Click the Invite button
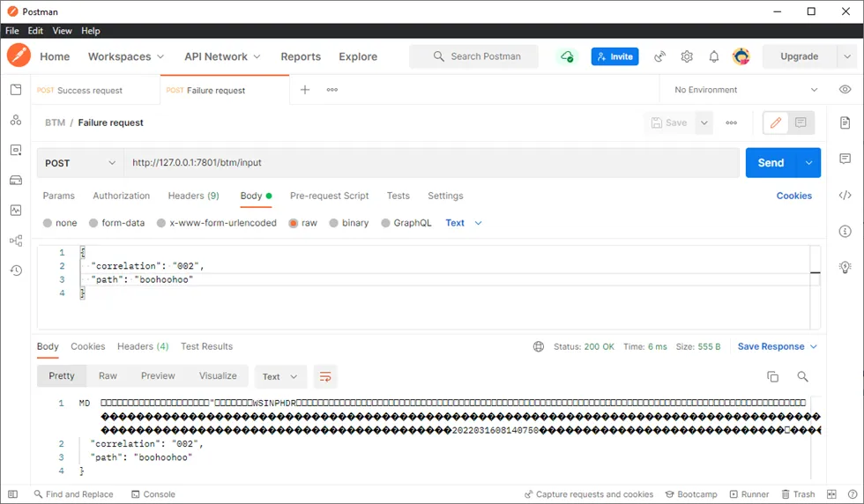This screenshot has height=504, width=864. click(x=615, y=56)
